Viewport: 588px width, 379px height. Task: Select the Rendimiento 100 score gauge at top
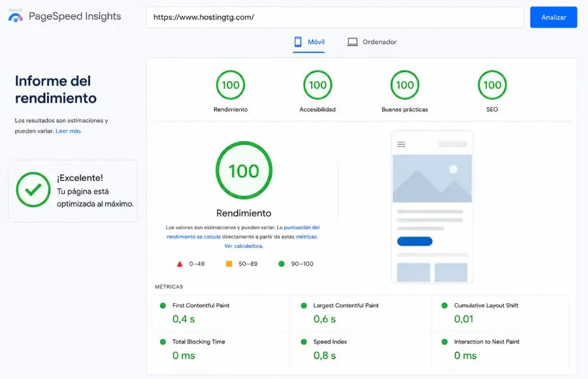[x=230, y=85]
